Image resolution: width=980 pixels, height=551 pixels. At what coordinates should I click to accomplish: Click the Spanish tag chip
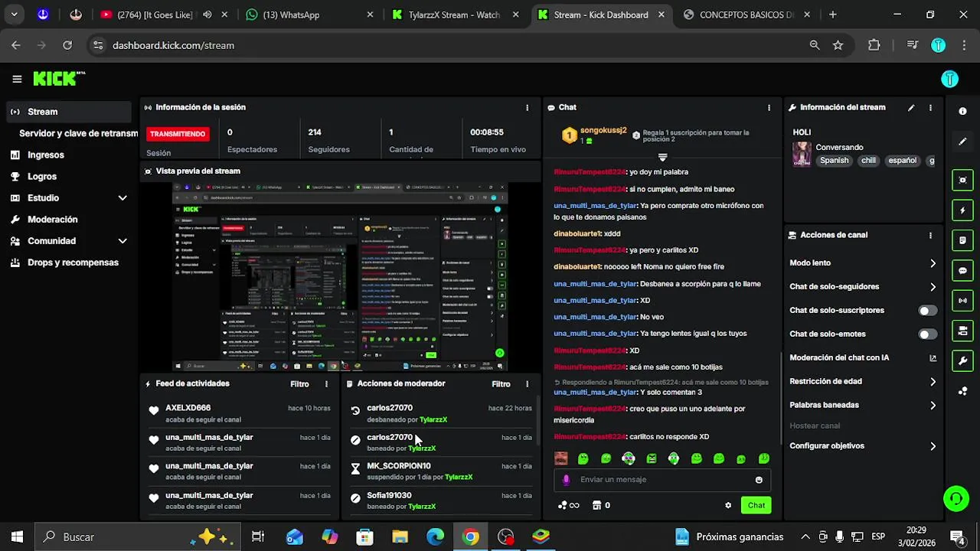point(834,161)
